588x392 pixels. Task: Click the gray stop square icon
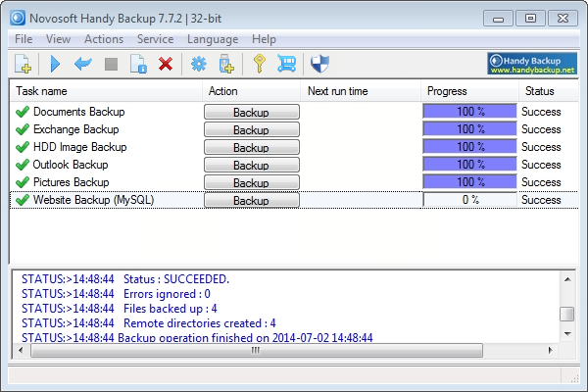(x=111, y=64)
